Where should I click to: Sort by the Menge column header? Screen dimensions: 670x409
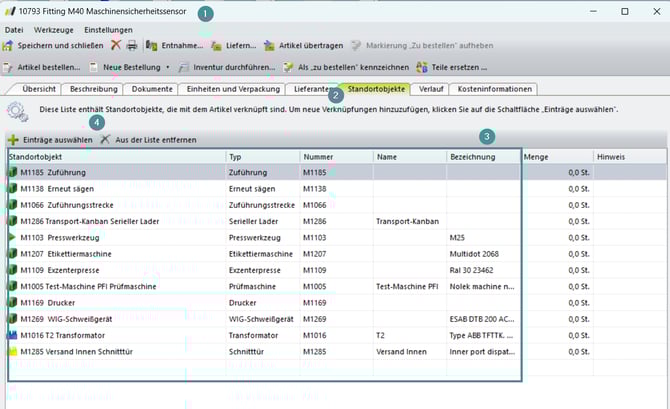click(557, 157)
